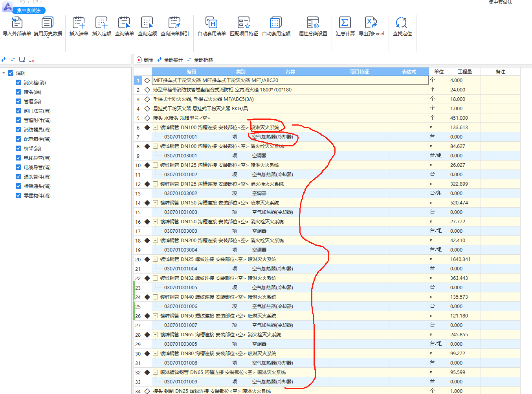The height and width of the screenshot is (394, 532).
Task: Click the 表达式 column header
Action: (x=409, y=71)
